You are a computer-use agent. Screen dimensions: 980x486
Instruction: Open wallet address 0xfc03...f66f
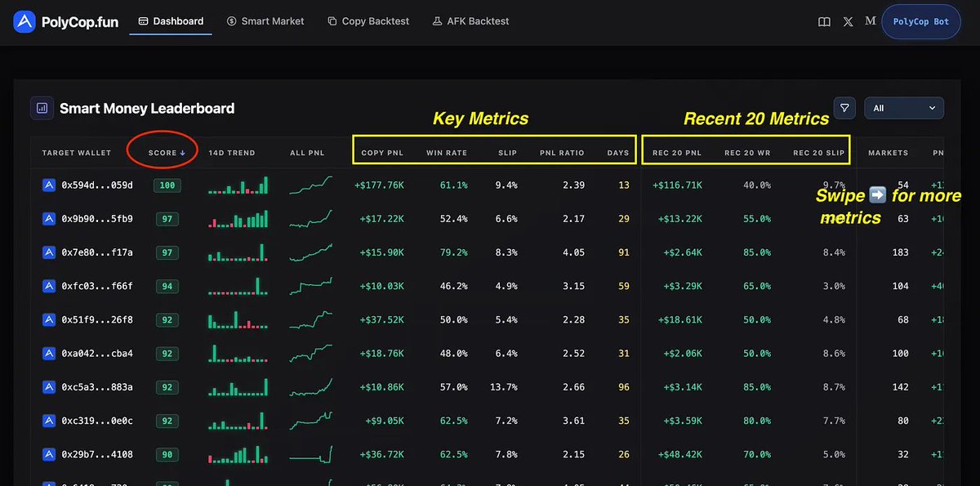[x=97, y=286]
